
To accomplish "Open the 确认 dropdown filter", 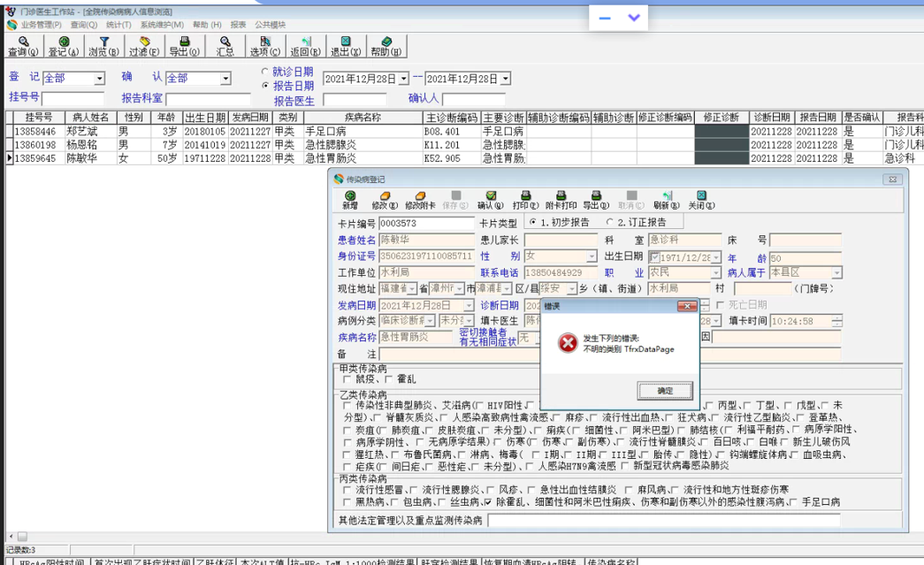I will (225, 79).
